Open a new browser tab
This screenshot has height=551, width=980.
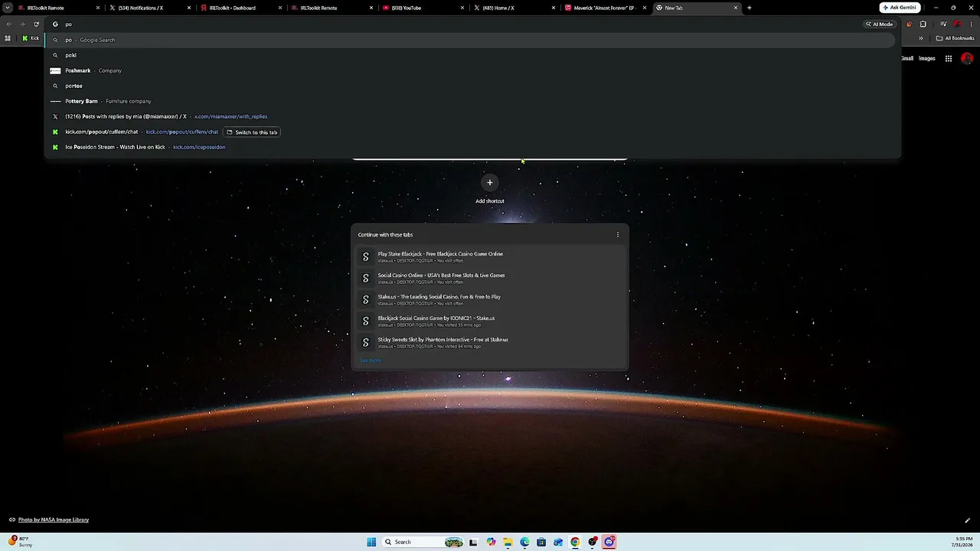click(750, 8)
